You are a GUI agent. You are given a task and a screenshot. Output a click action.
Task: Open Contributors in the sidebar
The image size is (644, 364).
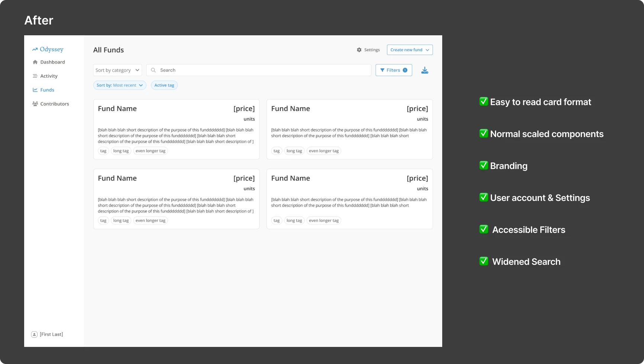pos(54,104)
